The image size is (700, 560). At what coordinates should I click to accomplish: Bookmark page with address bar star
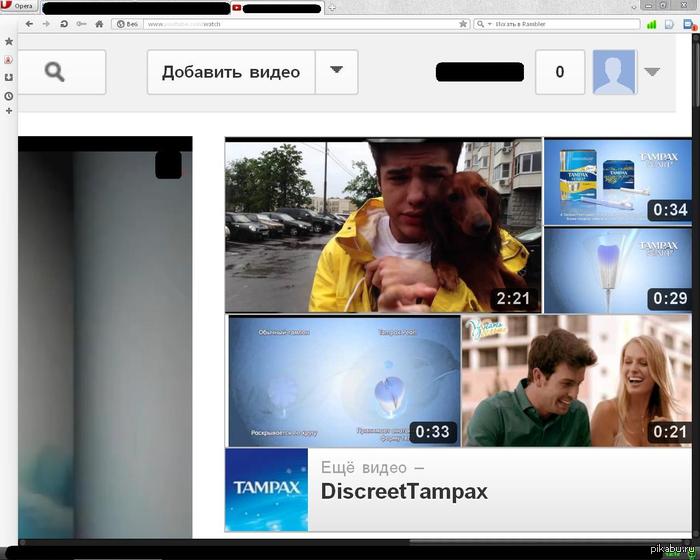tap(463, 23)
